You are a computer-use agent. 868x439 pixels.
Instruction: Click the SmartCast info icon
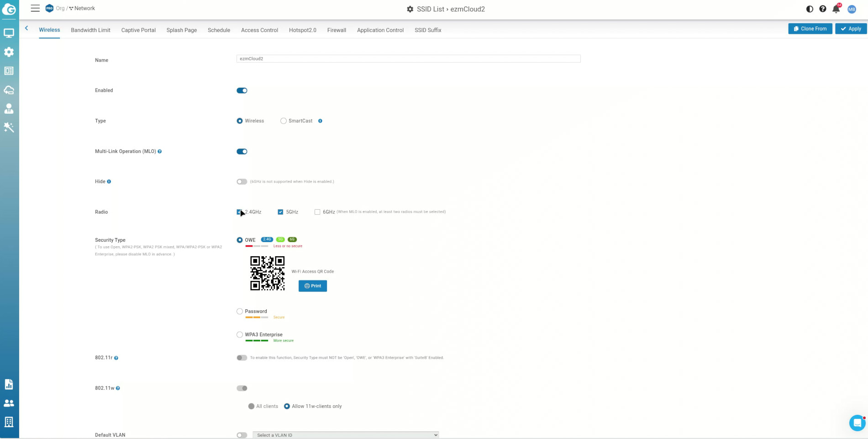pos(320,121)
